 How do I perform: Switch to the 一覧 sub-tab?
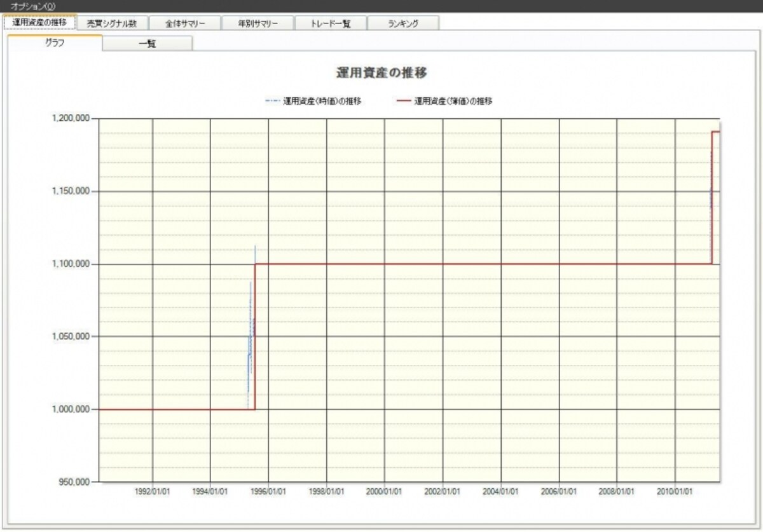tap(148, 44)
